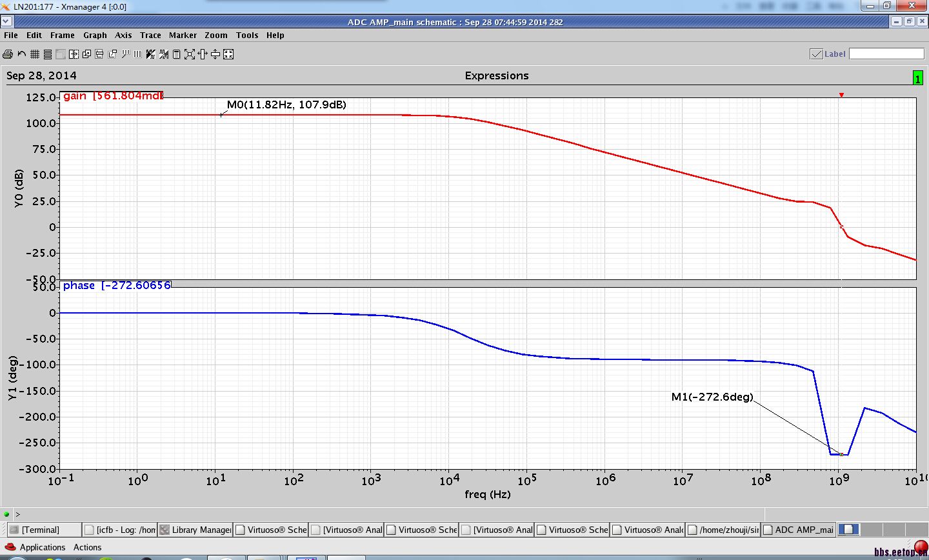Click the stacked horizontal lines strip icon
This screenshot has width=929, height=560.
point(48,54)
